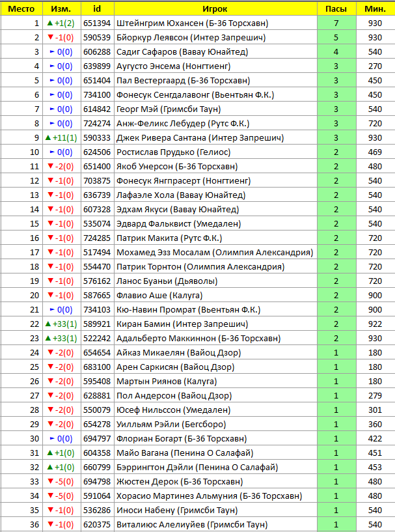Select player Флавио Аше (Калуга)
Viewport: 395px width, 532px height.
[x=159, y=295]
